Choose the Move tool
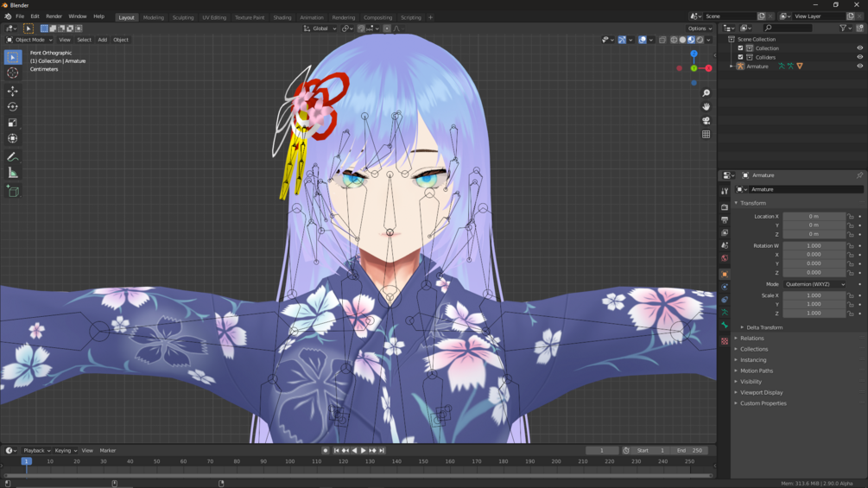This screenshot has width=868, height=488. point(13,91)
